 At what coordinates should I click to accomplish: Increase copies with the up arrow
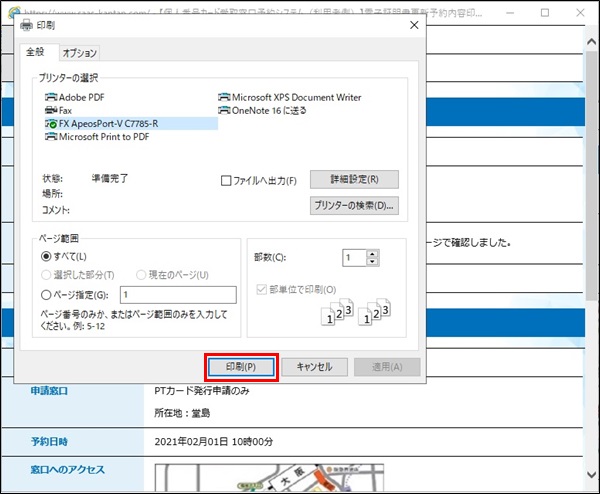coord(372,253)
